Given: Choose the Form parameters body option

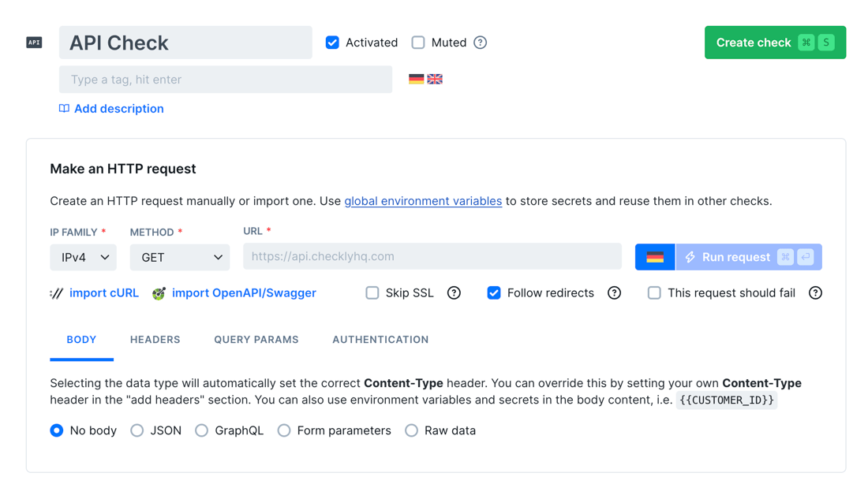Looking at the screenshot, I should tap(284, 430).
